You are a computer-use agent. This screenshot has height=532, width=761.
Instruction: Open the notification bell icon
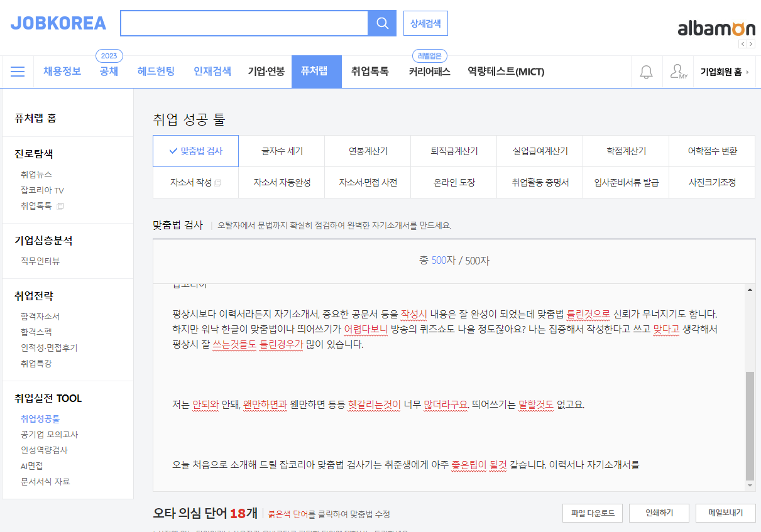(x=647, y=71)
